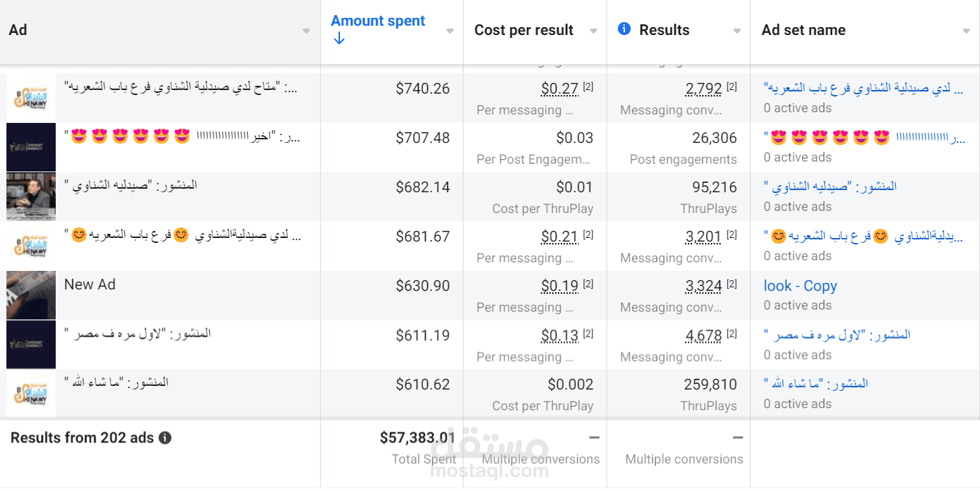Click the $0.27 cost per result value
Viewport: 980px width, 491px height.
click(559, 89)
